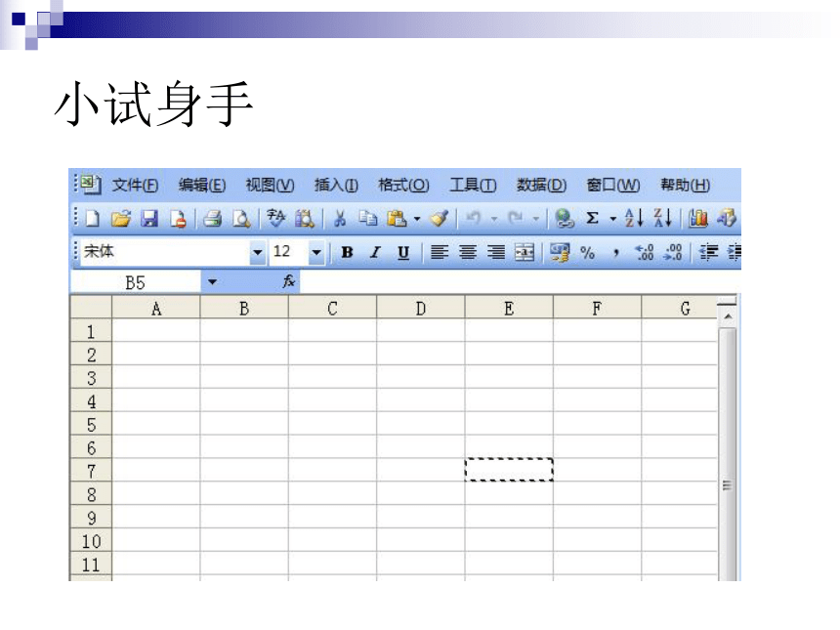Click the Decrease indent icon

pos(709,252)
